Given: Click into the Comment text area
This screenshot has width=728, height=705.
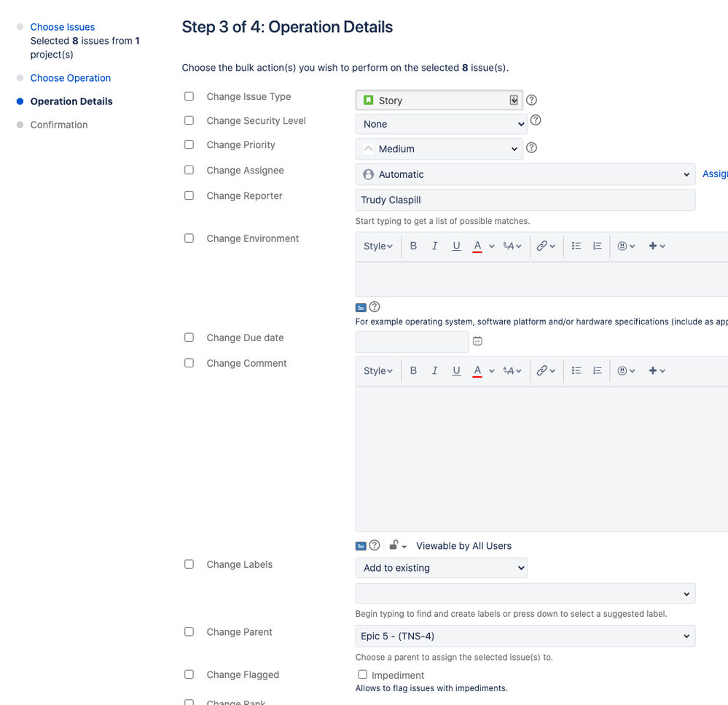Looking at the screenshot, I should point(541,459).
